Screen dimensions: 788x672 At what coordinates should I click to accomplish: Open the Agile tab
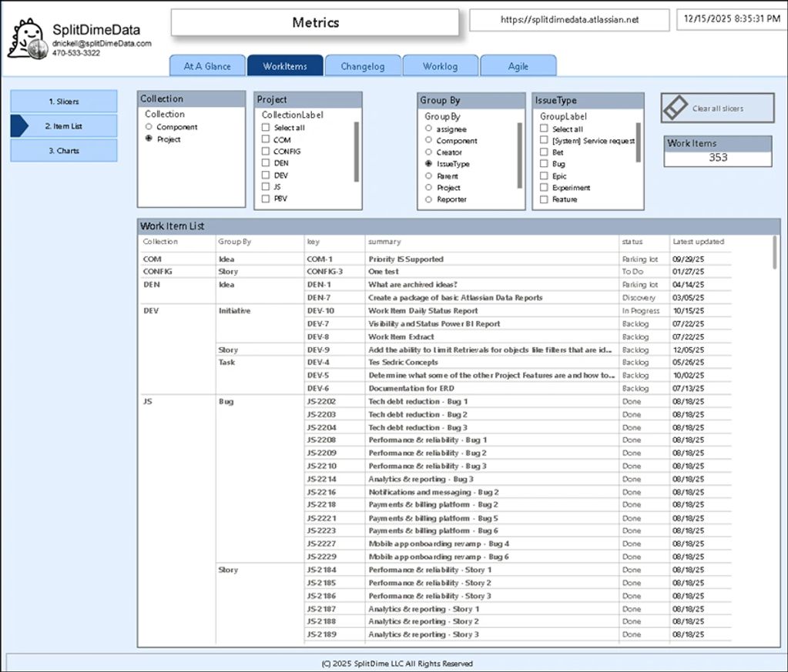point(518,66)
